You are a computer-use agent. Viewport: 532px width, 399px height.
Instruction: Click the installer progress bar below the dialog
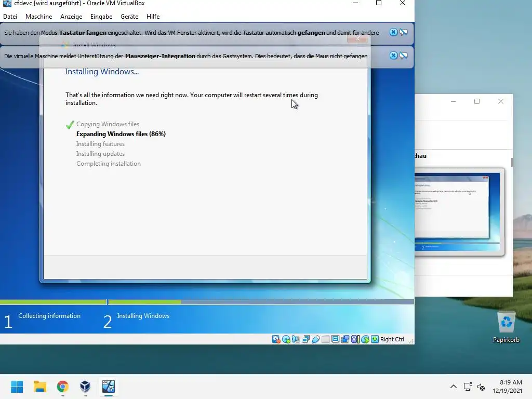pyautogui.click(x=207, y=302)
